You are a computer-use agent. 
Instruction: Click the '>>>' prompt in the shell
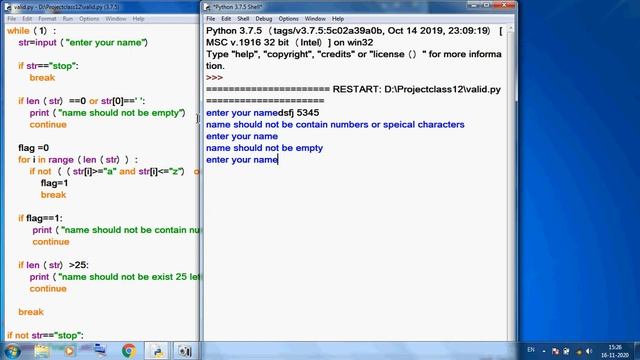pos(215,78)
